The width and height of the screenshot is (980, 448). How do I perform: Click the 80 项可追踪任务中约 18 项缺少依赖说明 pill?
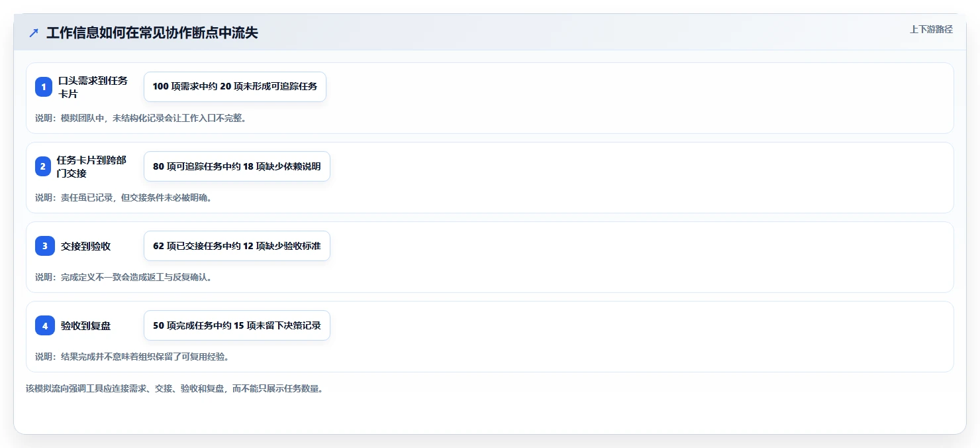tap(237, 166)
